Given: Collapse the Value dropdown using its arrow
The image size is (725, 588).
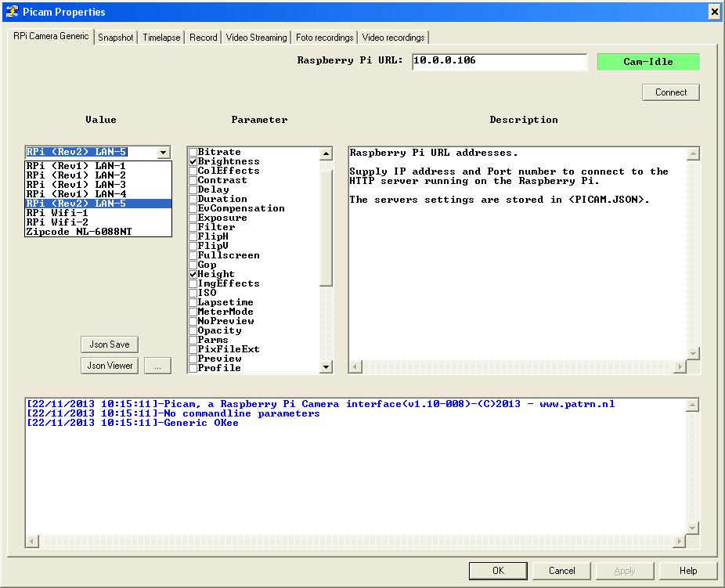Looking at the screenshot, I should [x=163, y=153].
